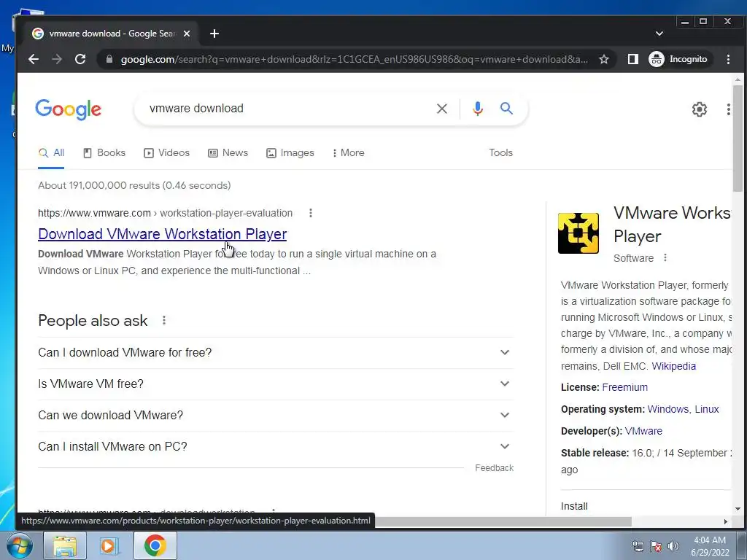Open the volume speaker icon in the tray
Screen dimensions: 747x560
click(x=673, y=545)
